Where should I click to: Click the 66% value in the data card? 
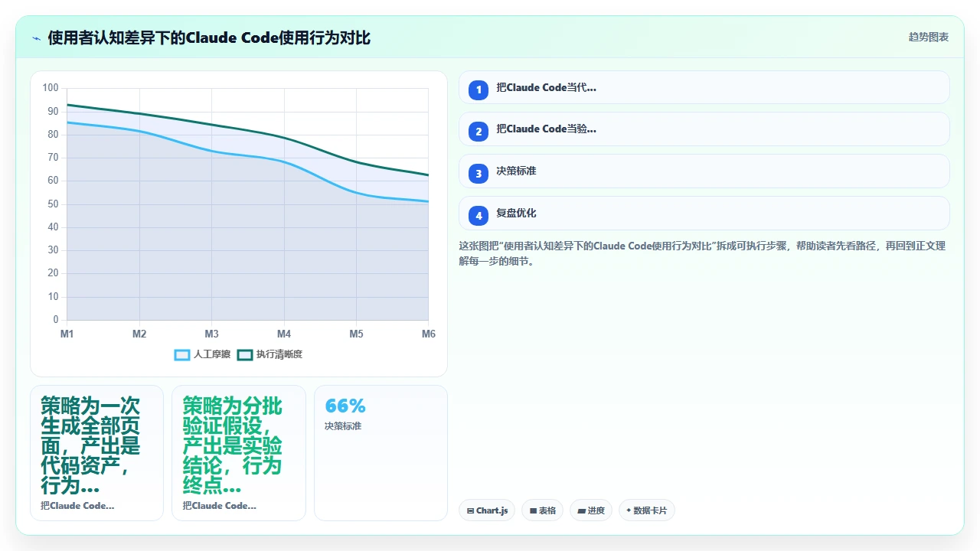(x=345, y=406)
